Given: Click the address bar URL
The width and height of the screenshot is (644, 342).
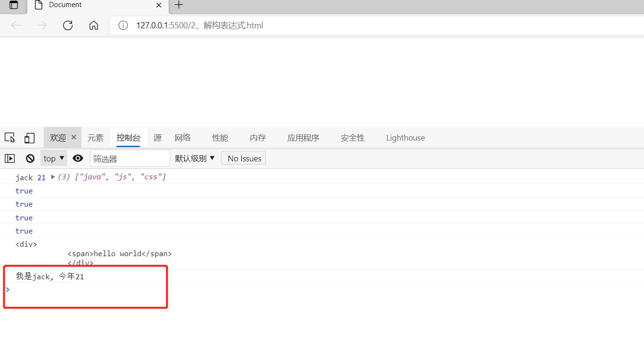Looking at the screenshot, I should (x=200, y=25).
